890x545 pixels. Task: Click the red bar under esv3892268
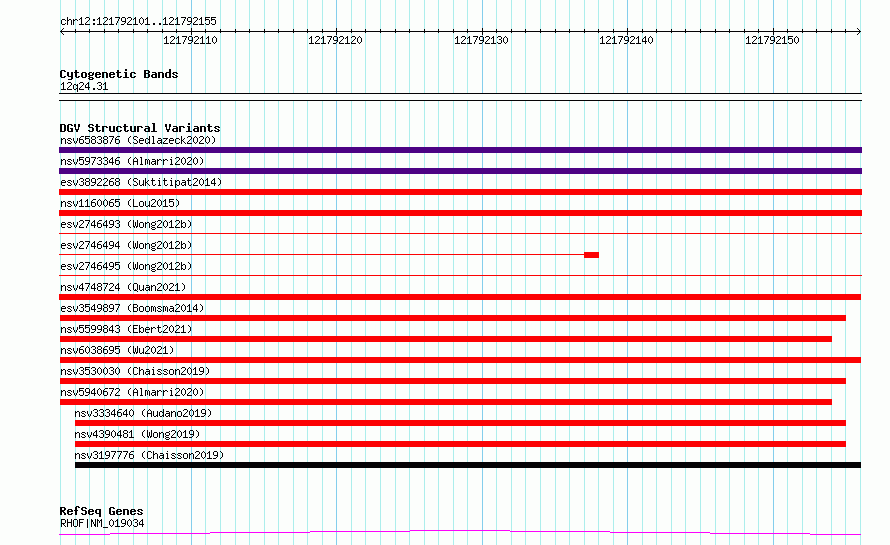coord(460,192)
